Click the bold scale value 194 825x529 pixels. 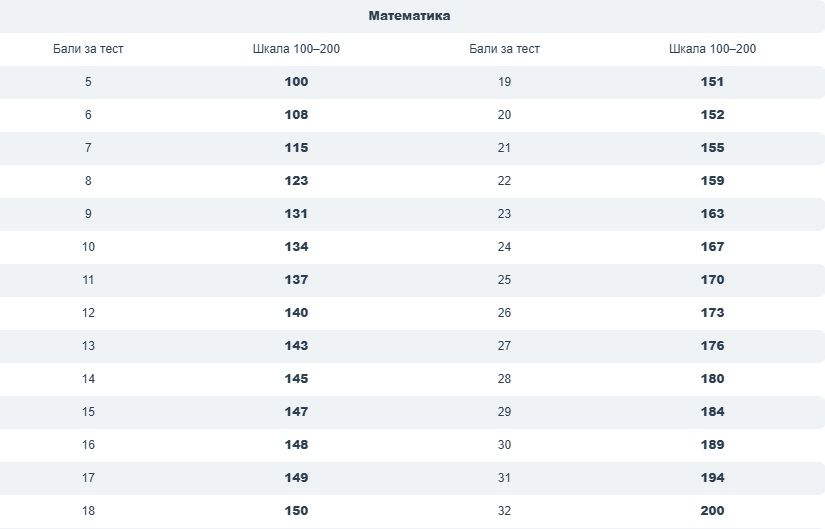[x=712, y=478]
